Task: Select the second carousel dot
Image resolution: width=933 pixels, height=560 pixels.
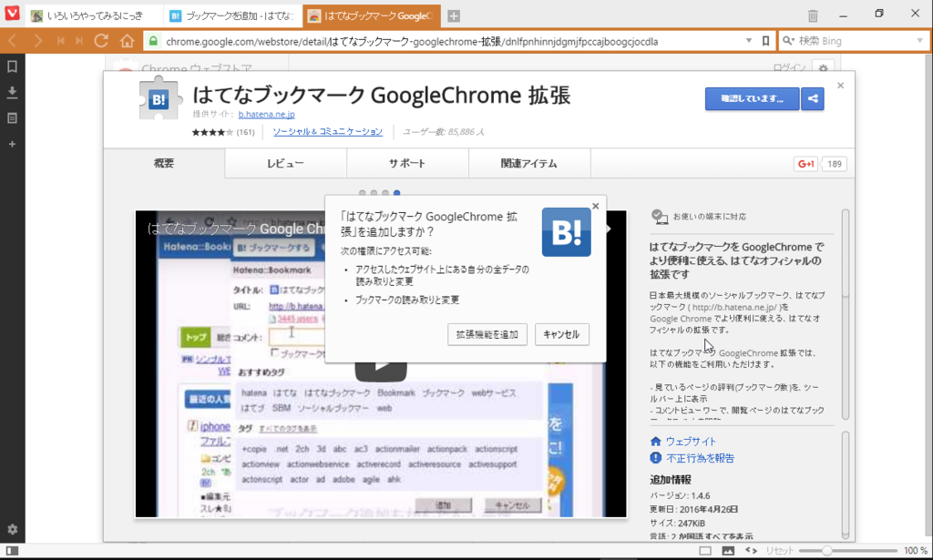Action: pyautogui.click(x=374, y=193)
